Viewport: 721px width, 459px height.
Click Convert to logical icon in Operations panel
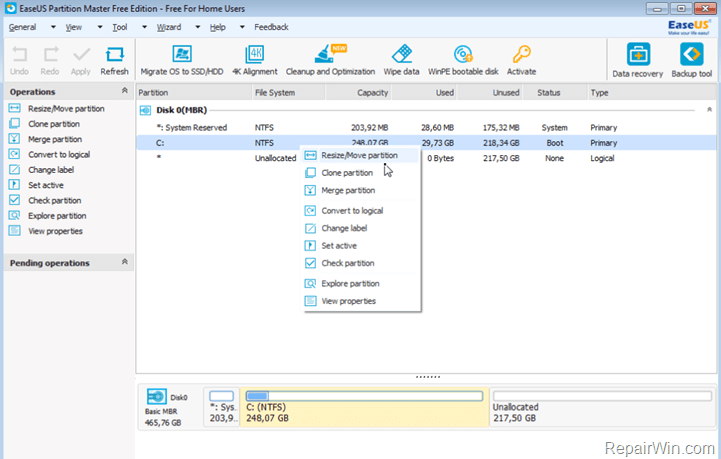pos(15,155)
